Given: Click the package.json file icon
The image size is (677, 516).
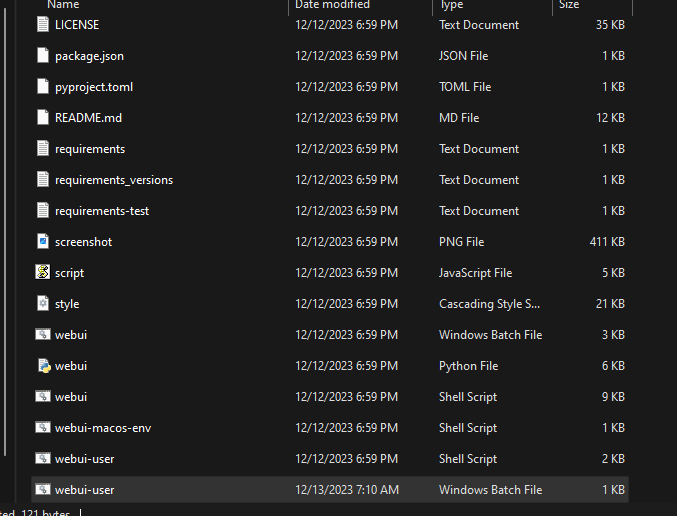Looking at the screenshot, I should [x=43, y=55].
